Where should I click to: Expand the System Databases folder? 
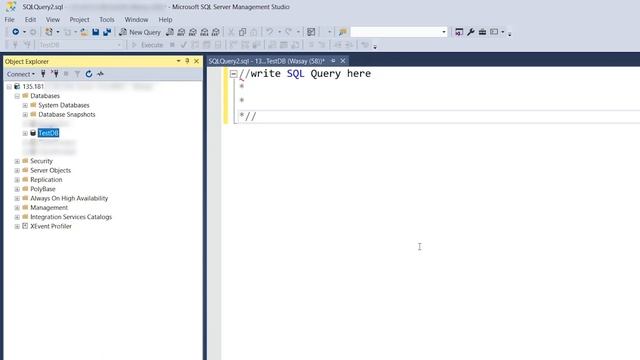tap(25, 105)
